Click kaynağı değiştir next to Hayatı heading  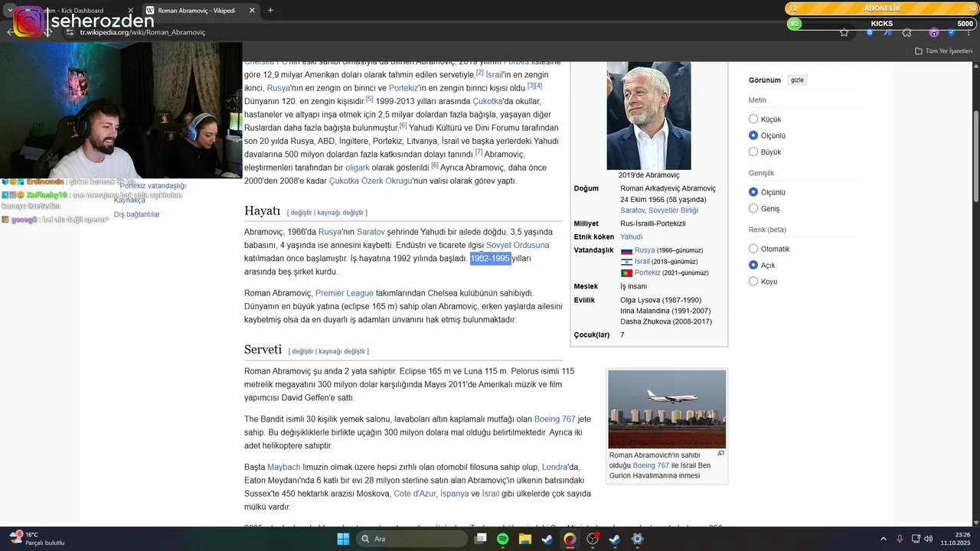pyautogui.click(x=341, y=213)
